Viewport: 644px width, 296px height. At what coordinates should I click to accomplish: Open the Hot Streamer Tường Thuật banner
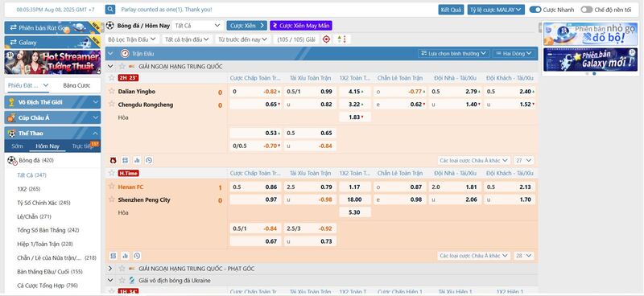(52, 62)
